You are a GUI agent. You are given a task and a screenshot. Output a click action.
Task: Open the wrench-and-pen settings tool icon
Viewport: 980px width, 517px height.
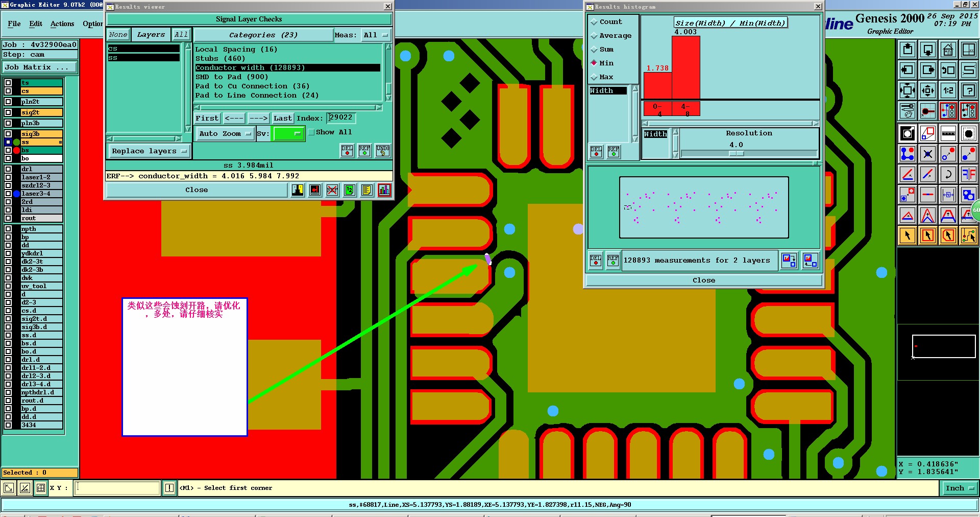(908, 110)
